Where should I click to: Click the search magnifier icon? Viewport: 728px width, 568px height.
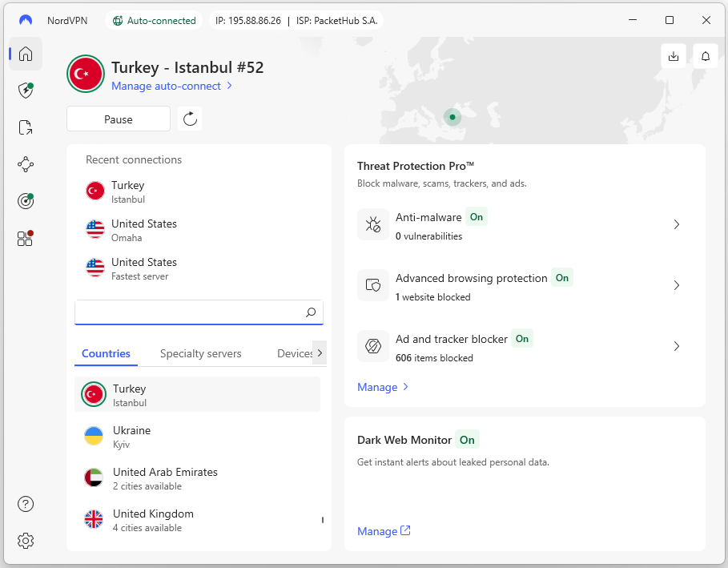click(311, 312)
